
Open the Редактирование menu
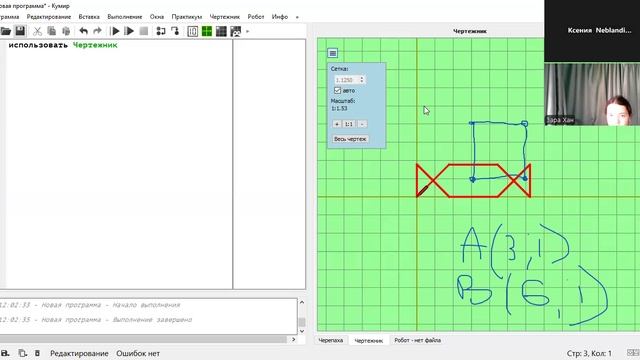coord(49,17)
